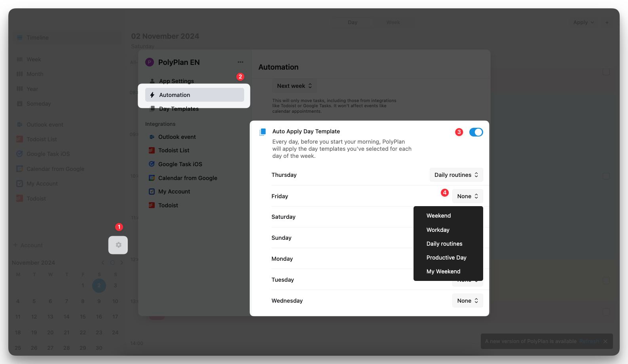Click the Todoist List icon in Integrations

(x=152, y=150)
